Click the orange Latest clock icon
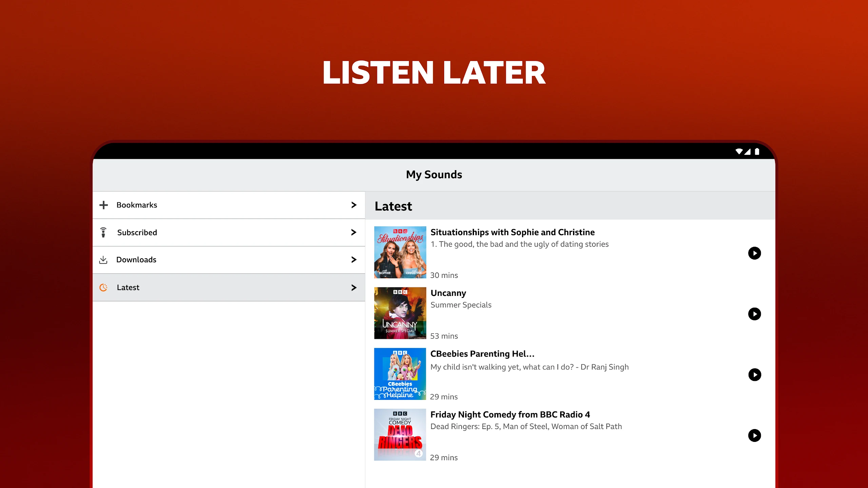The image size is (868, 488). (x=103, y=287)
